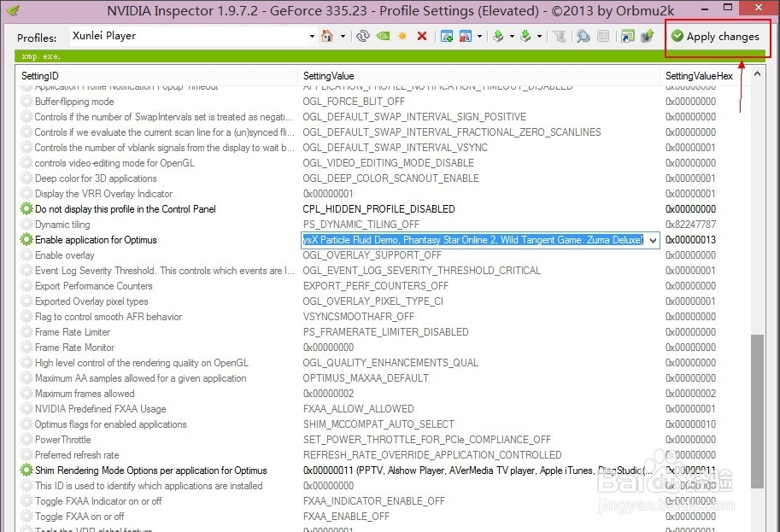Viewport: 780px width, 532px height.
Task: Click the vertical scrollbar thumb
Action: (x=757, y=412)
